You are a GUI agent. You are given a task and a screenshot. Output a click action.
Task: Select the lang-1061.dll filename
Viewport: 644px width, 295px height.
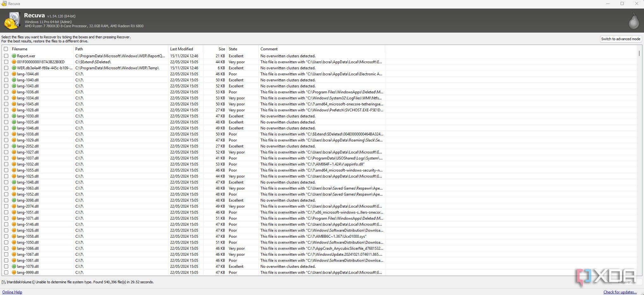pyautogui.click(x=28, y=260)
